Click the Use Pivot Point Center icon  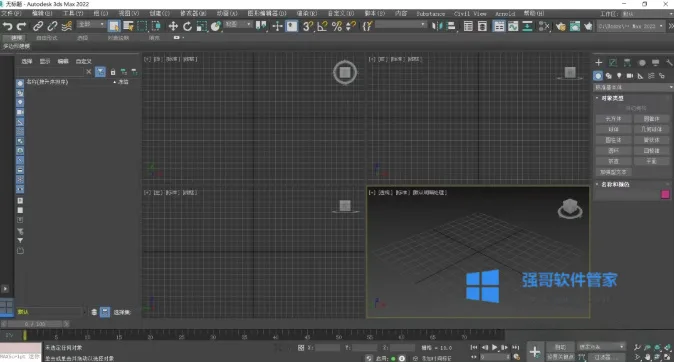click(261, 26)
